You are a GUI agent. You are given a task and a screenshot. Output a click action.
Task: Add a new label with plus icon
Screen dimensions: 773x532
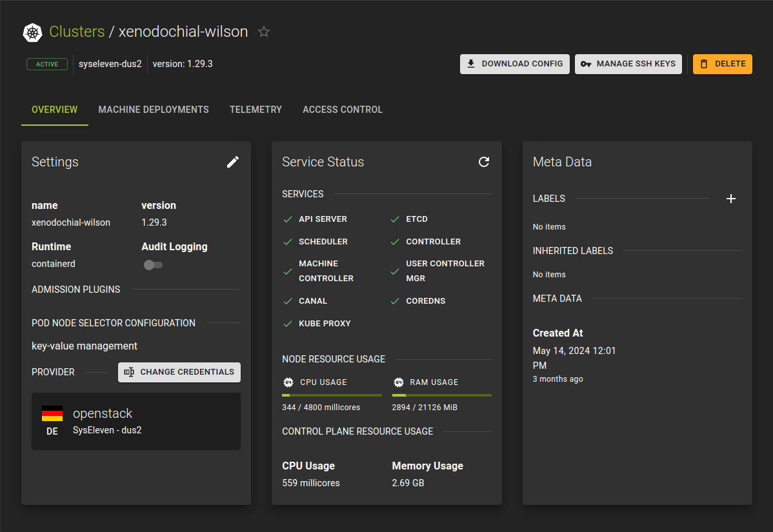(x=731, y=199)
